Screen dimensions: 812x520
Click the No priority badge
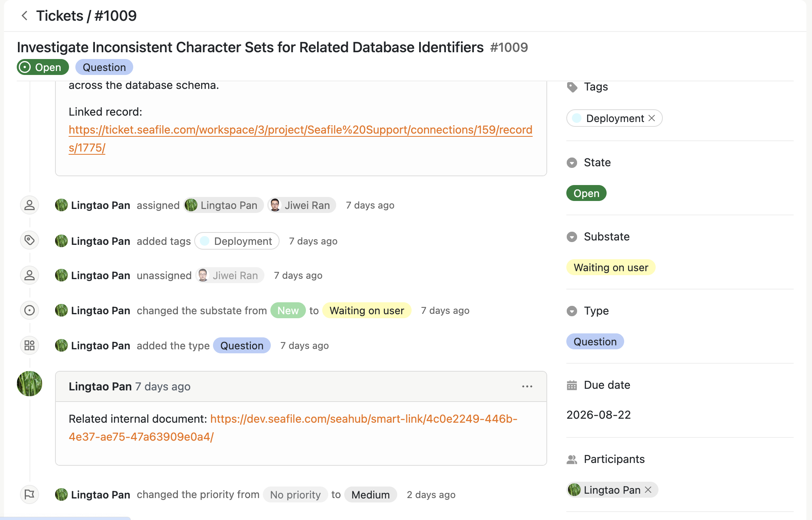click(295, 494)
